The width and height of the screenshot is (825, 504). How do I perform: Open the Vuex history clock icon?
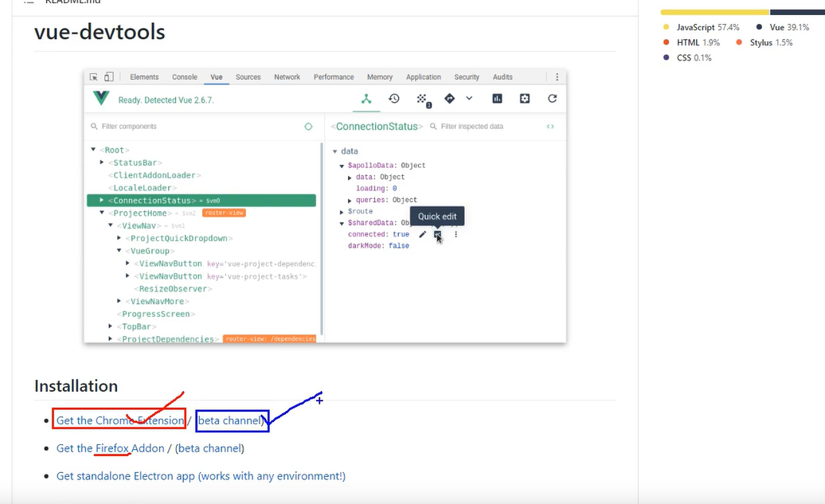(394, 99)
